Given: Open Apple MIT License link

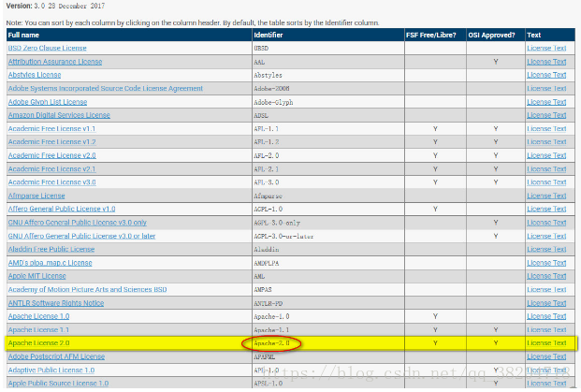Looking at the screenshot, I should [37, 276].
